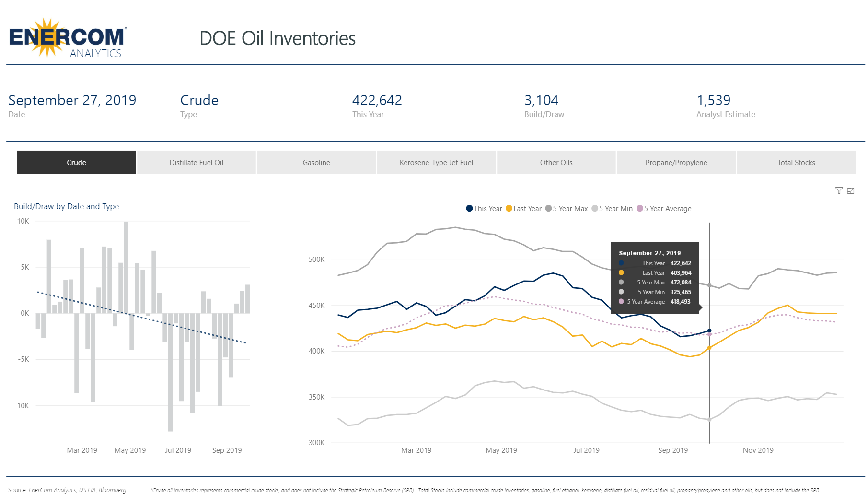
Task: Click the 5 Year Min data point marker
Action: tap(709, 420)
